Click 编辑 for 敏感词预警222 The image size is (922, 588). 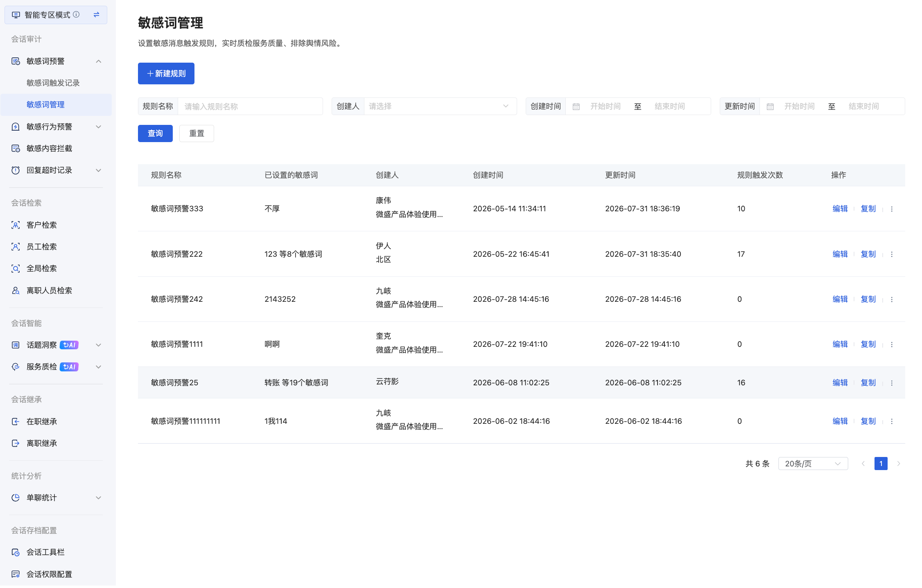coord(840,254)
